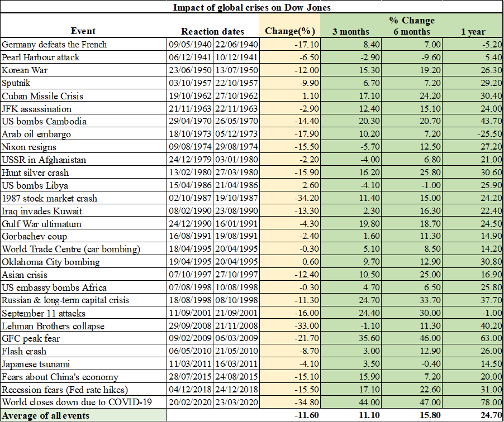Screen dimensions: 504x422
Task: Select Hunt silver crash end date 27/03/1980
Action: click(236, 172)
